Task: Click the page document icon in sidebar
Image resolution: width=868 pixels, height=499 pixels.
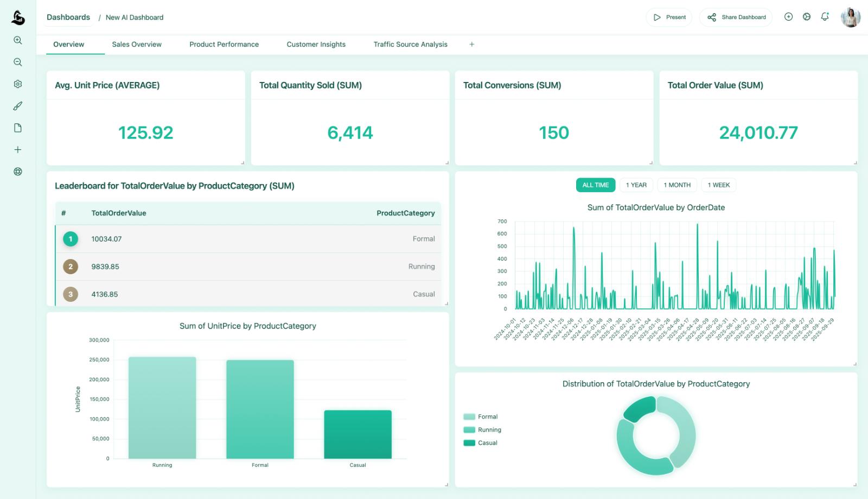Action: 18,128
